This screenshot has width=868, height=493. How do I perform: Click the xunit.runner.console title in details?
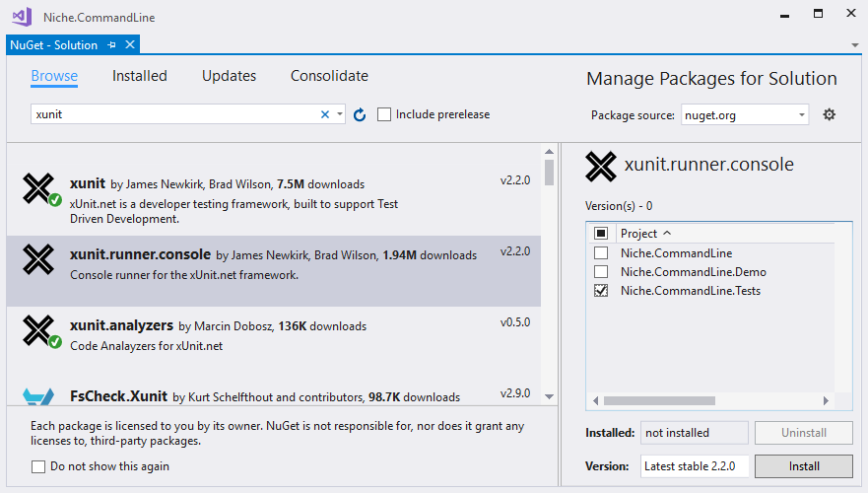[709, 165]
